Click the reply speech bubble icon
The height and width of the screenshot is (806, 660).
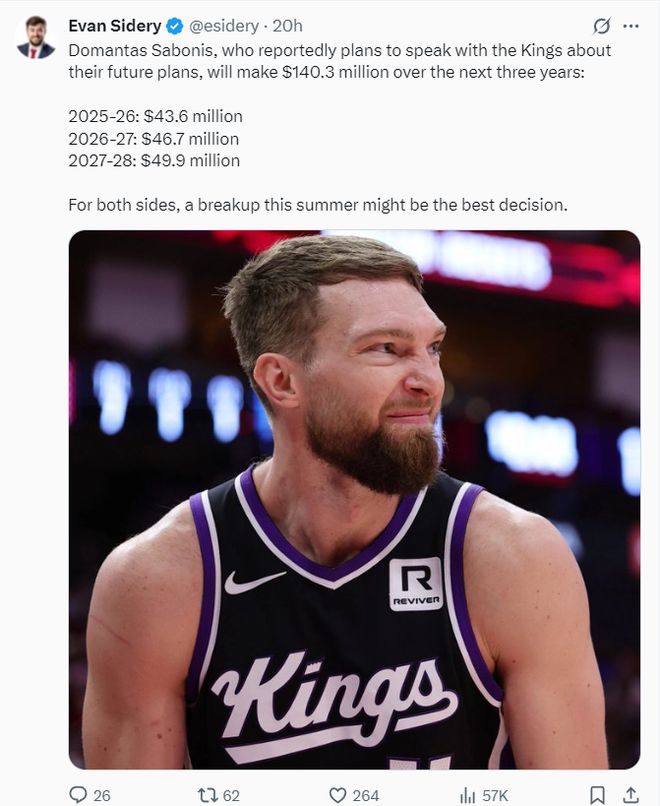pos(78,795)
